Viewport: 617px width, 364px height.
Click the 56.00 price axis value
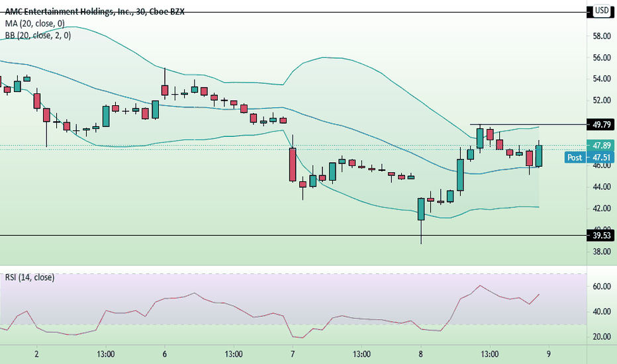602,58
